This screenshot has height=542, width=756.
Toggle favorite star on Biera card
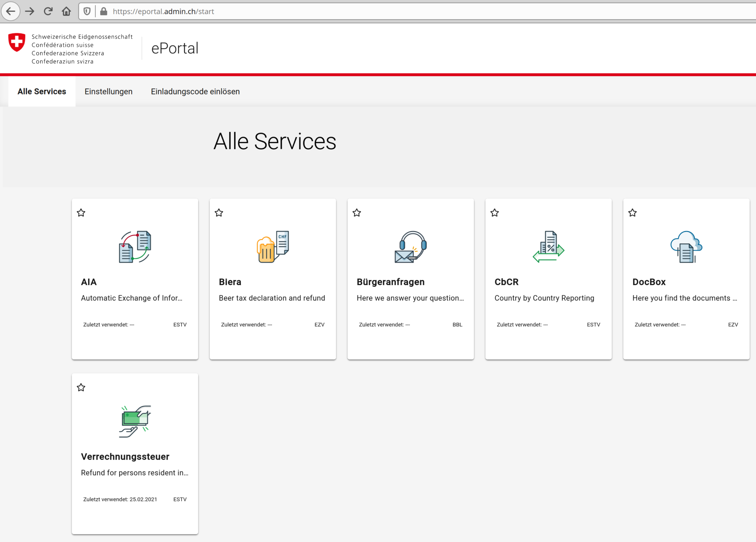pyautogui.click(x=219, y=213)
